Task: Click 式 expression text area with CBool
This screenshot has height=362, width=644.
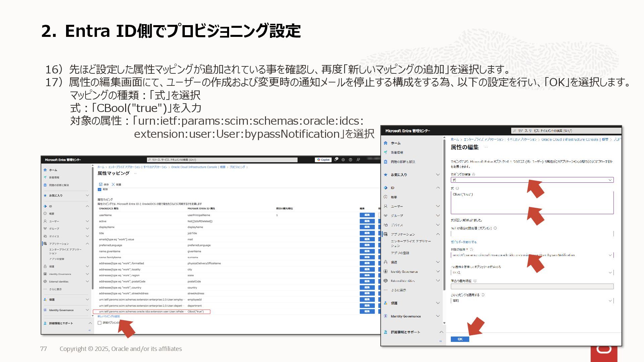Action: pyautogui.click(x=532, y=203)
